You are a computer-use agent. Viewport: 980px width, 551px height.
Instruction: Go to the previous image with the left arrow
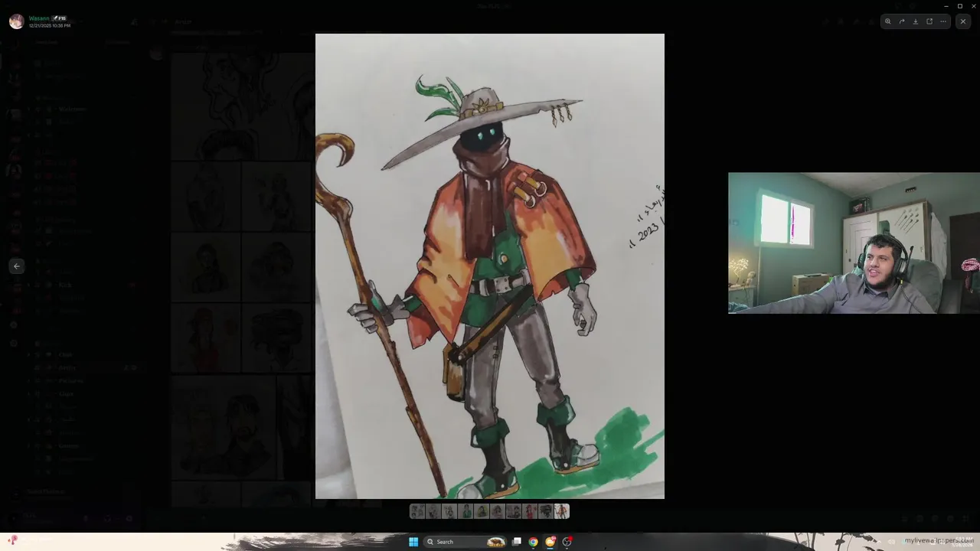[x=17, y=266]
